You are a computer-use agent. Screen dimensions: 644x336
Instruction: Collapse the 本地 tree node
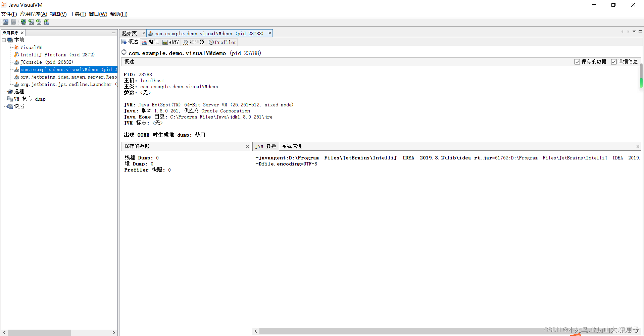point(4,40)
